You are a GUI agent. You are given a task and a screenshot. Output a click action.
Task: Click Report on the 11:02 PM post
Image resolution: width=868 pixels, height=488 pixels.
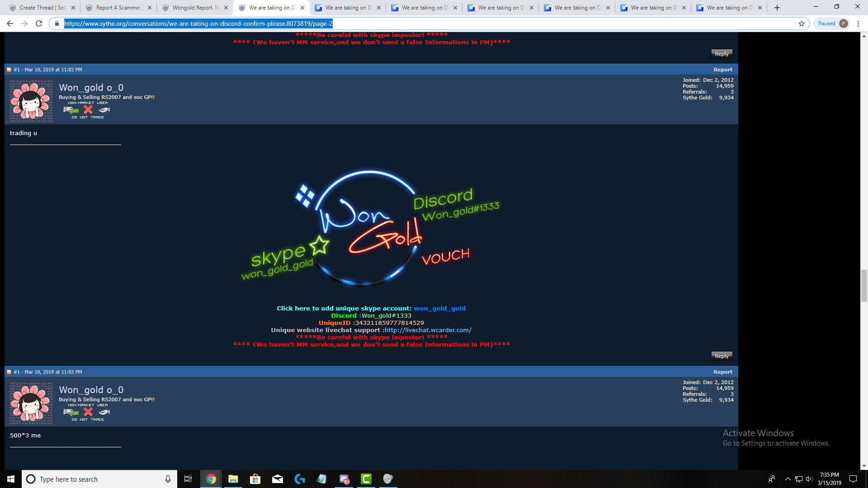coord(722,70)
